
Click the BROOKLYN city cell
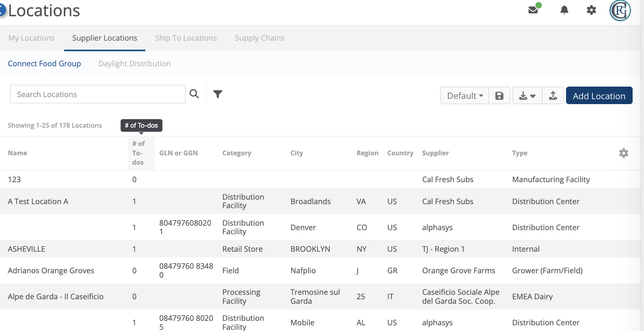coord(310,249)
